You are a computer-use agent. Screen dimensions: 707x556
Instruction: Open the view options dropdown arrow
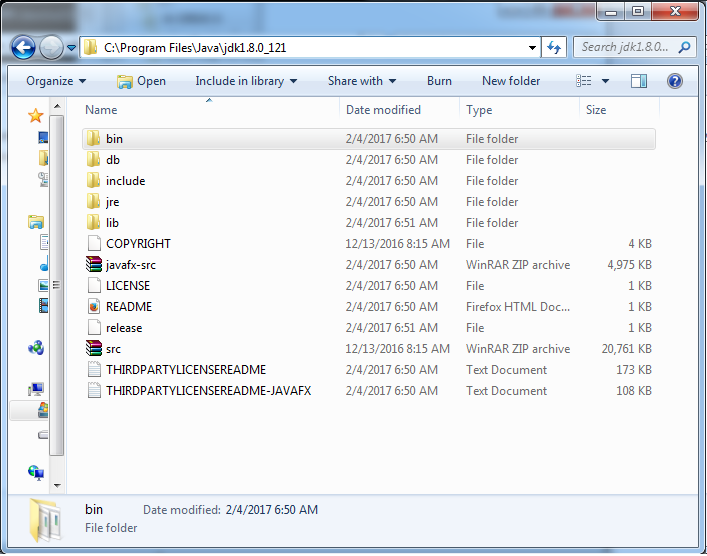pyautogui.click(x=605, y=81)
